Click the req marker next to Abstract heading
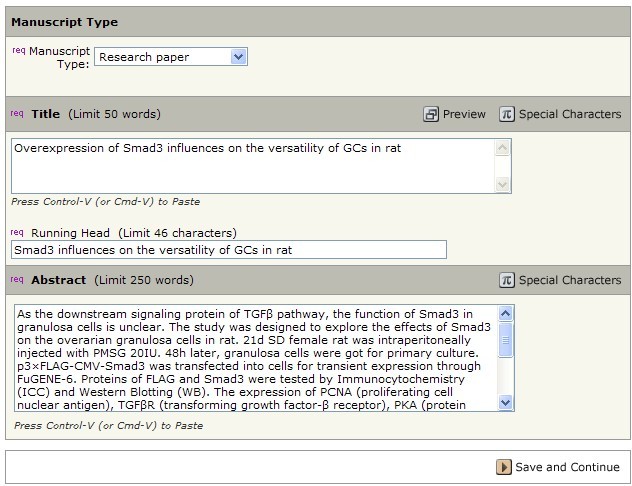 pos(17,279)
